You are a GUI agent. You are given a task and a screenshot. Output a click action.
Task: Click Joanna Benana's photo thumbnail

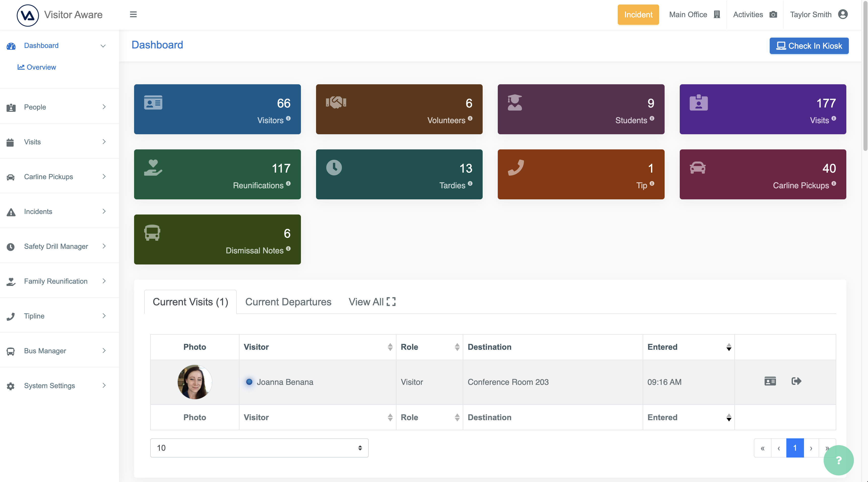click(x=195, y=382)
